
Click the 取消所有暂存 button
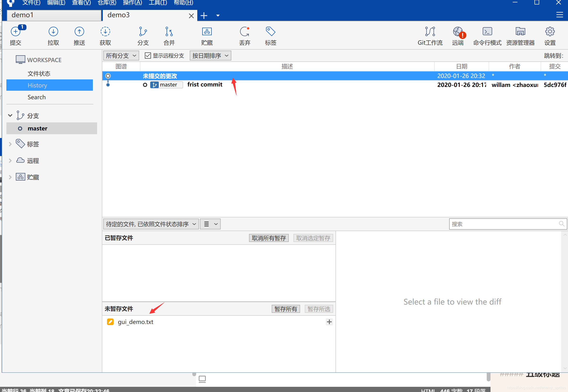point(268,238)
